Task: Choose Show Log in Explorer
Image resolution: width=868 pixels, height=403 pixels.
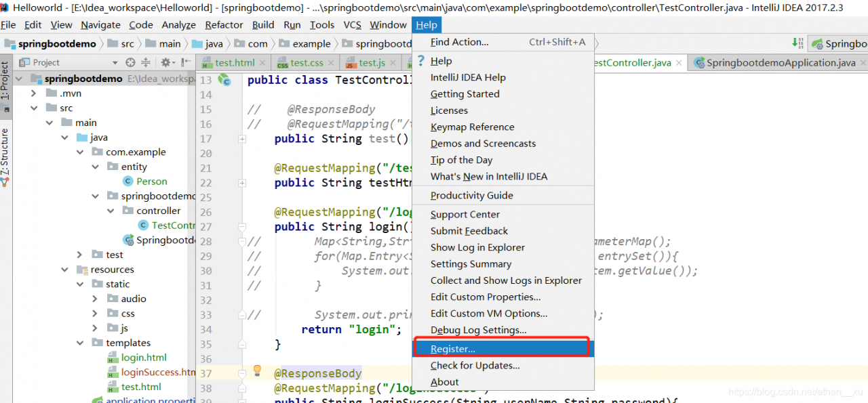Action: pyautogui.click(x=503, y=247)
